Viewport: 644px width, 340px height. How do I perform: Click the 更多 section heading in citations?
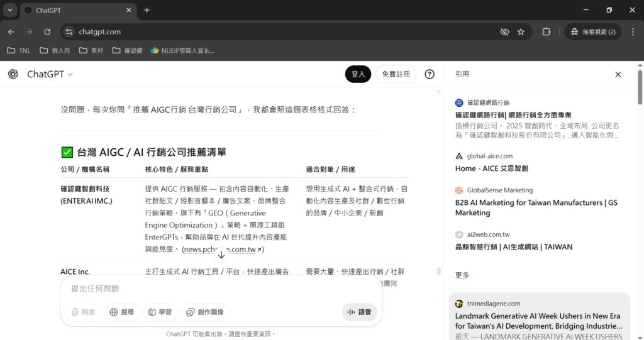[462, 275]
